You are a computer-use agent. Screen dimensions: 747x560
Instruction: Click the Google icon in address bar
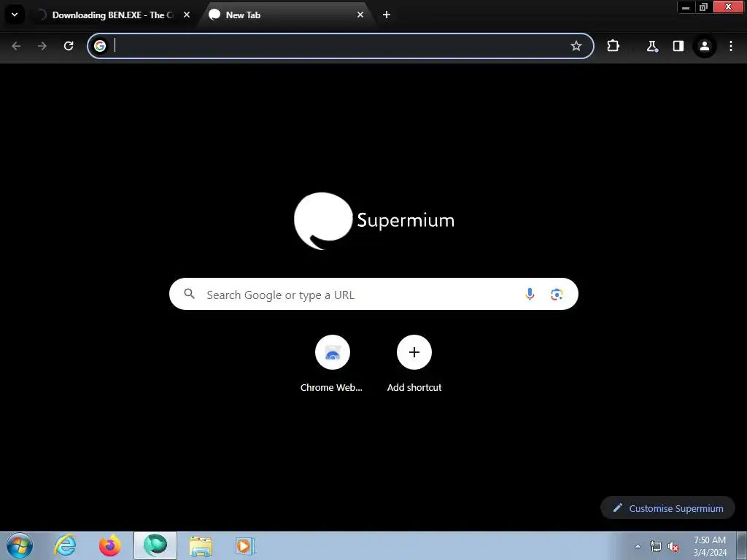tap(100, 46)
